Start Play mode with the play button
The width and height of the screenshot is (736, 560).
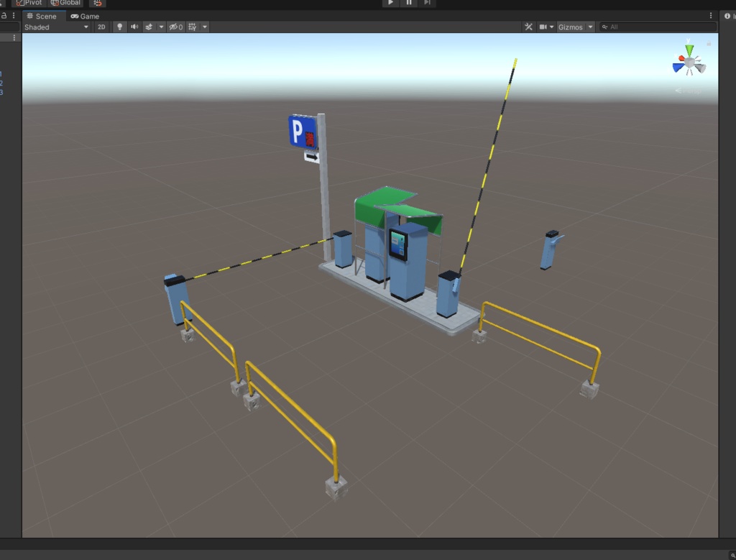(390, 3)
